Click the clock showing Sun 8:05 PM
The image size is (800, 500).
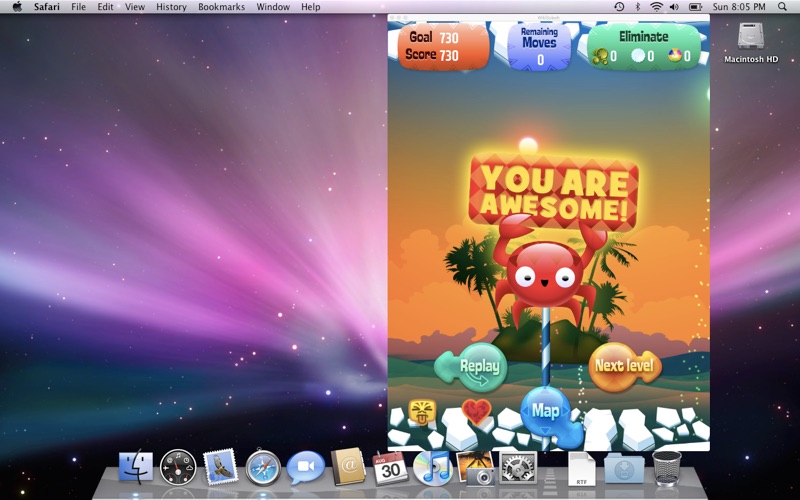tap(739, 7)
